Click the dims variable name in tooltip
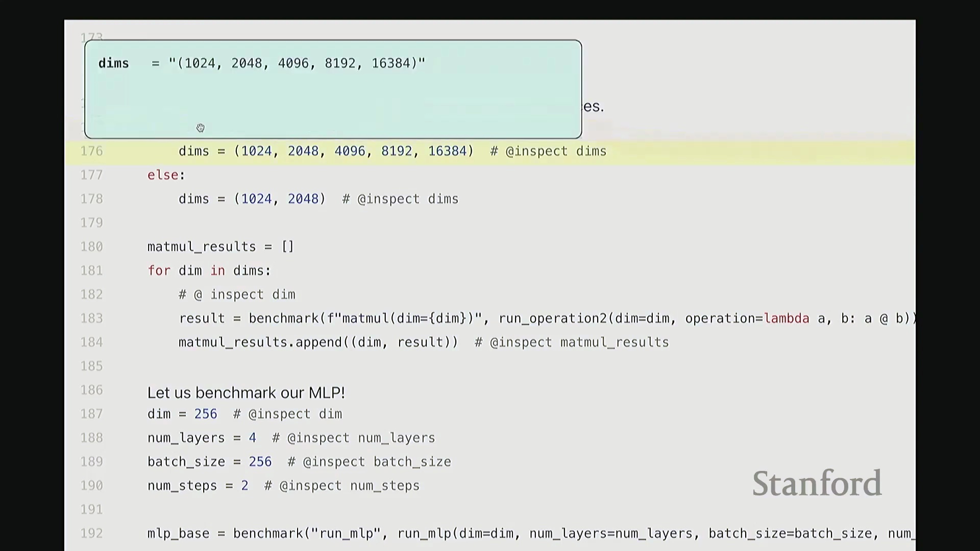The height and width of the screenshot is (551, 980). (x=113, y=63)
